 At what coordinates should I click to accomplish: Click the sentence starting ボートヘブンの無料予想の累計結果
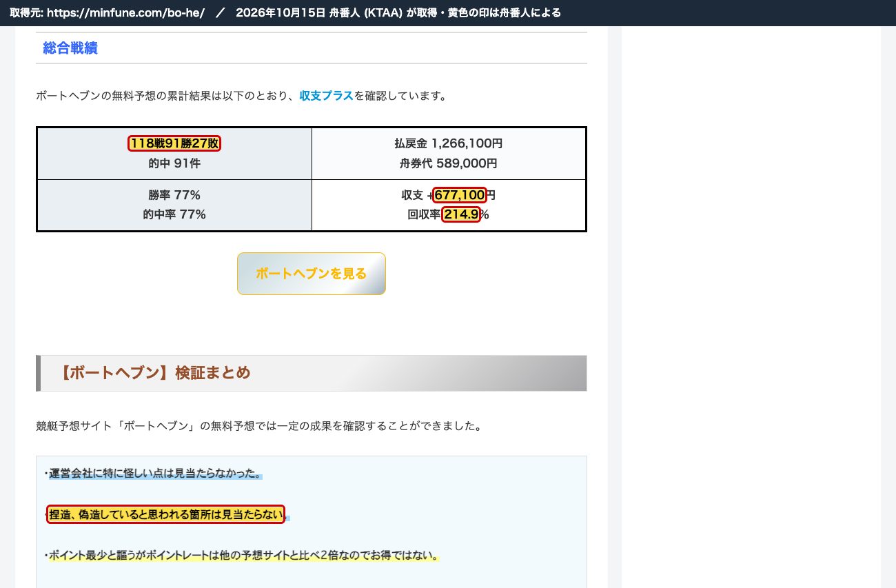pyautogui.click(x=242, y=96)
